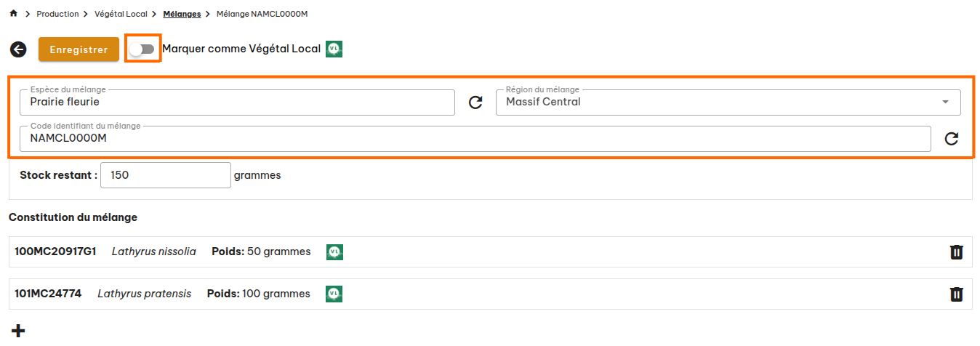
Task: Click the home icon in breadcrumb
Action: [13, 14]
